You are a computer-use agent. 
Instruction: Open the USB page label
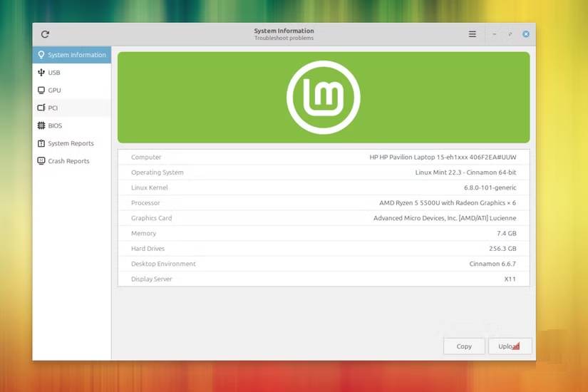click(54, 73)
